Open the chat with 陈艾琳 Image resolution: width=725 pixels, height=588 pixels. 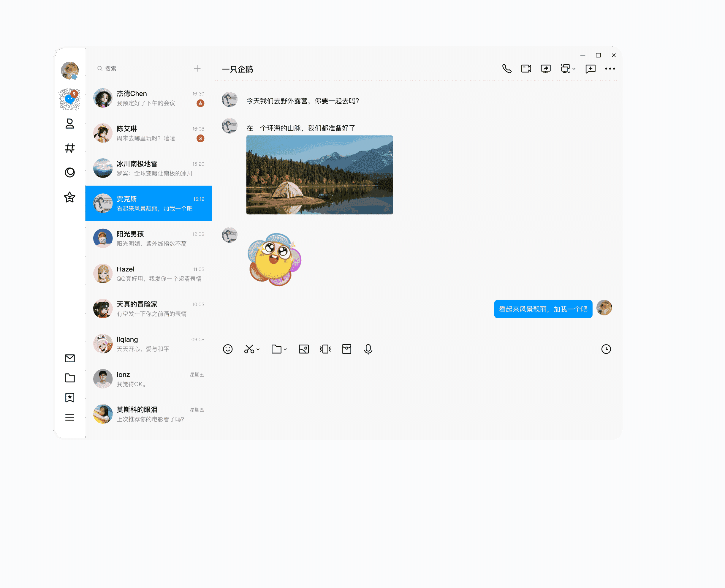(149, 133)
